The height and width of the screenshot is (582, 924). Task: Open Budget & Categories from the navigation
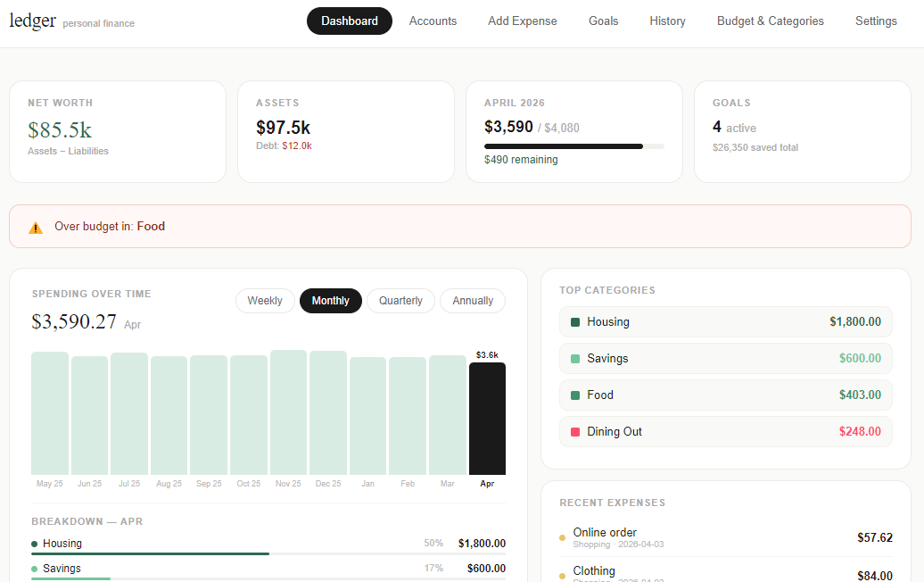click(770, 21)
